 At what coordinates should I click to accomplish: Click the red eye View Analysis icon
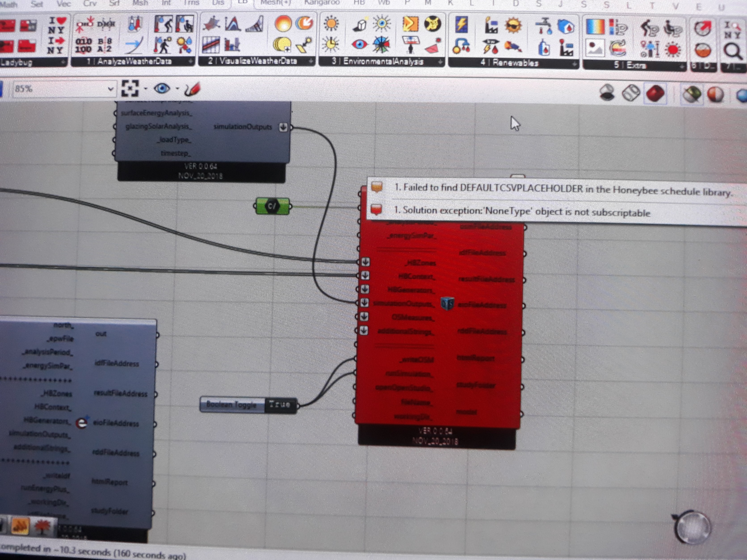point(359,44)
